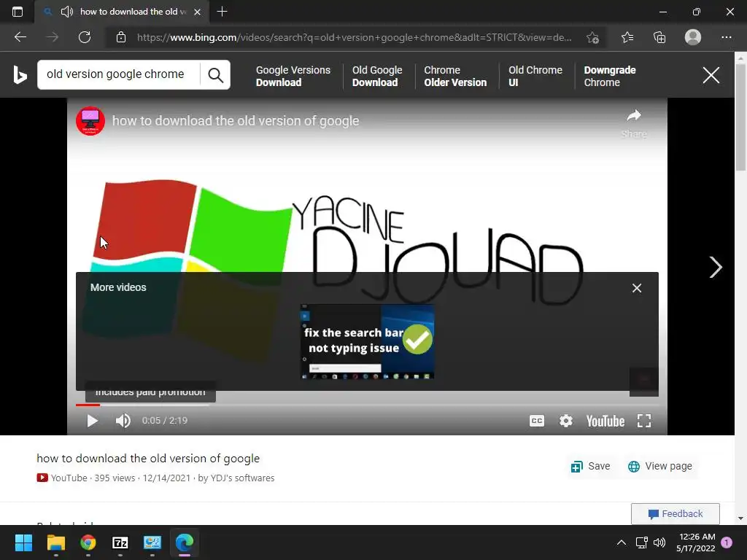
Task: Submit search with magnifier icon
Action: (215, 75)
